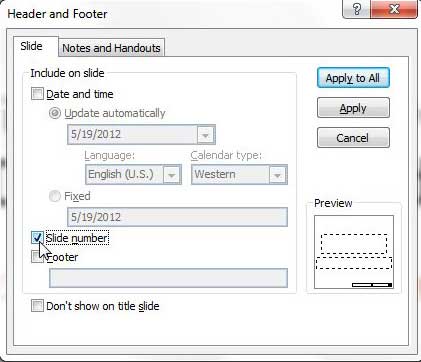Expand the Language dropdown arrow
421x362 pixels.
[x=172, y=175]
